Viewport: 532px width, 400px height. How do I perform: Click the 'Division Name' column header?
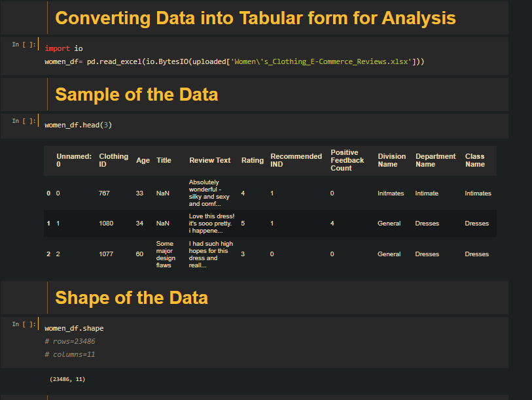pyautogui.click(x=392, y=160)
